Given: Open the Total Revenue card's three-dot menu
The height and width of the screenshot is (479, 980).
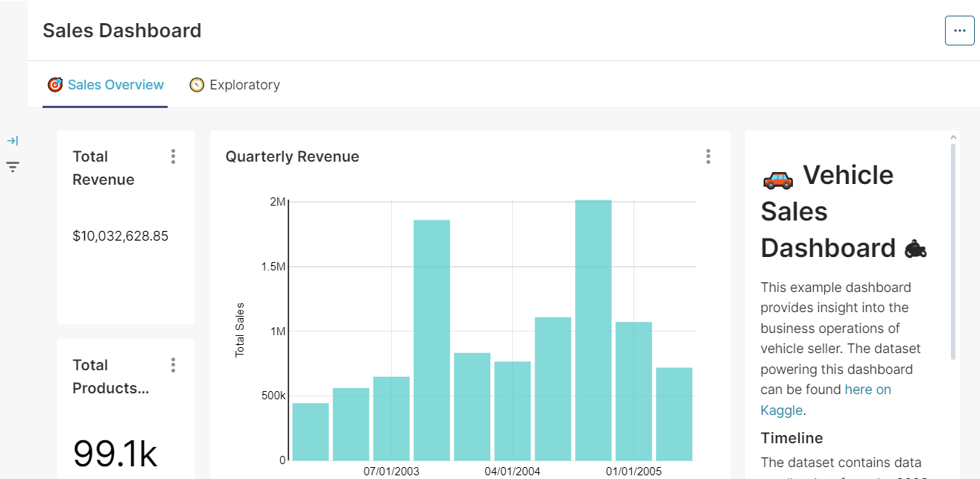Looking at the screenshot, I should 173,156.
